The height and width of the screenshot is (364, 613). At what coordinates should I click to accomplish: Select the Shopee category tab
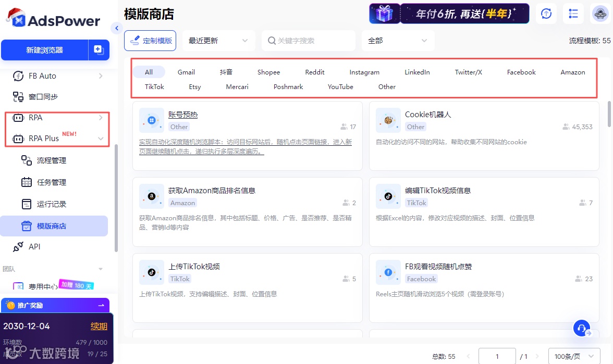tap(268, 72)
